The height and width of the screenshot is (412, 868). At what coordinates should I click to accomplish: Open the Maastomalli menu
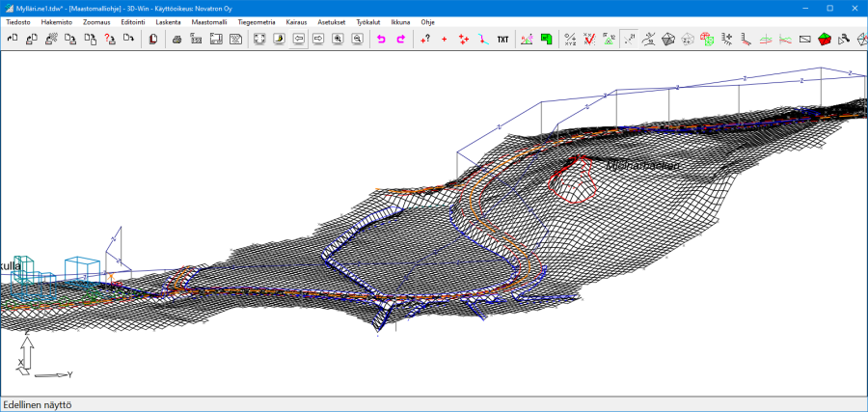(209, 21)
